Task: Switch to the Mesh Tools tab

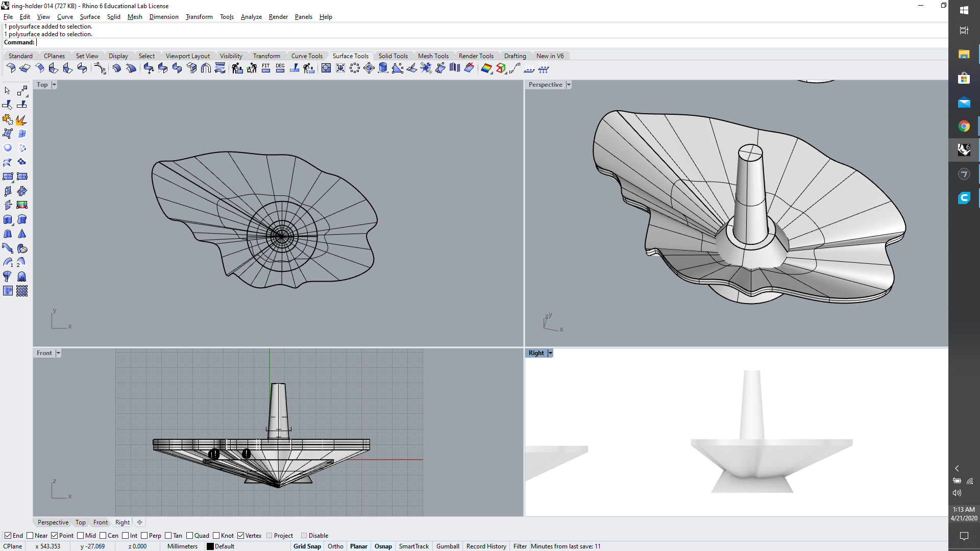Action: (433, 56)
